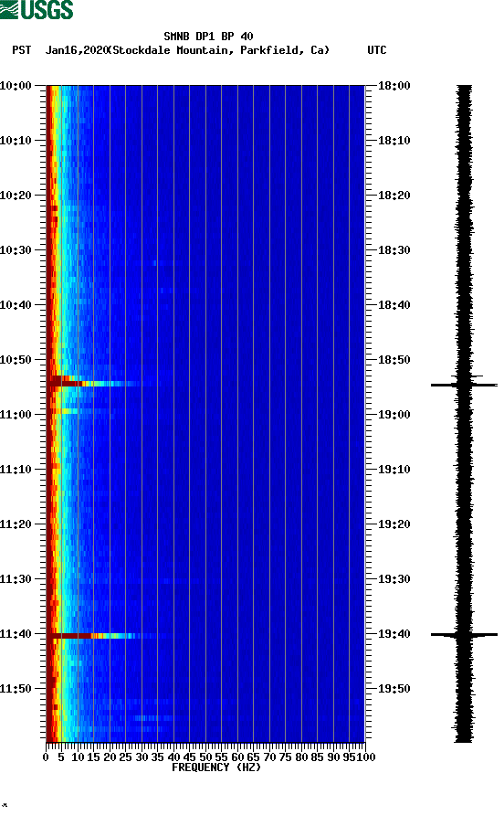Click the 11:00 PST time label
The width and height of the screenshot is (504, 815).
pos(16,414)
